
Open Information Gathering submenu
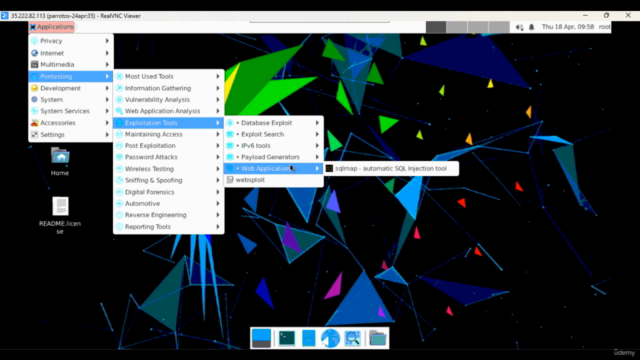(x=169, y=88)
